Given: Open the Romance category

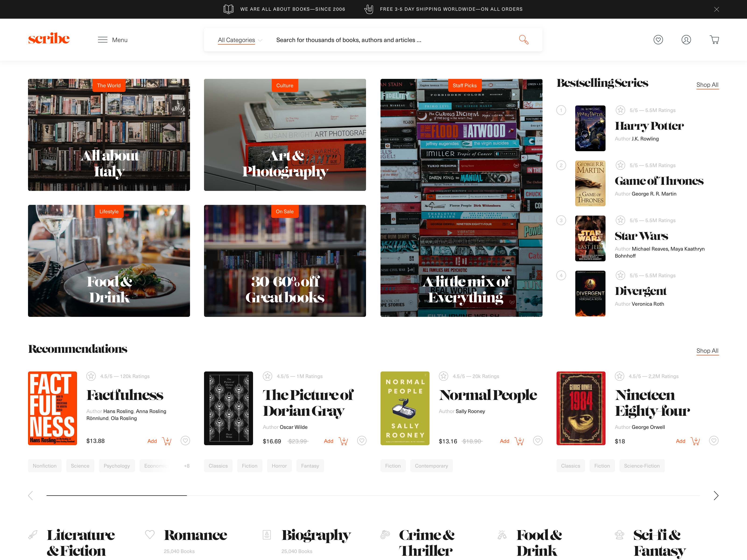Looking at the screenshot, I should click(x=196, y=535).
